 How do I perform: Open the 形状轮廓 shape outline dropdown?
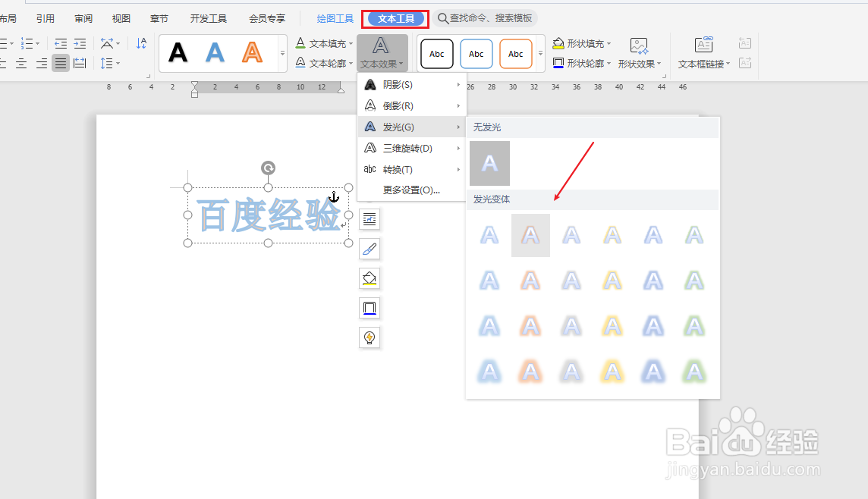coord(582,63)
